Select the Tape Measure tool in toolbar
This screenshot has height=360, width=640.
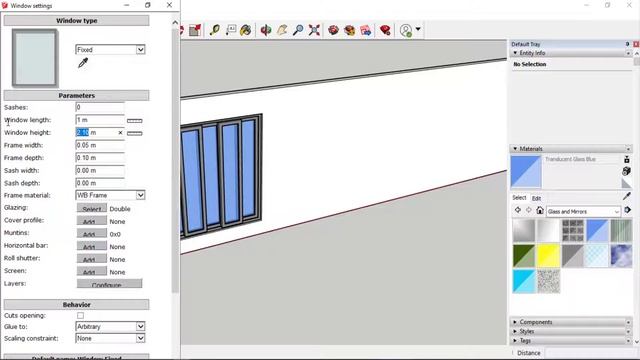pos(215,30)
